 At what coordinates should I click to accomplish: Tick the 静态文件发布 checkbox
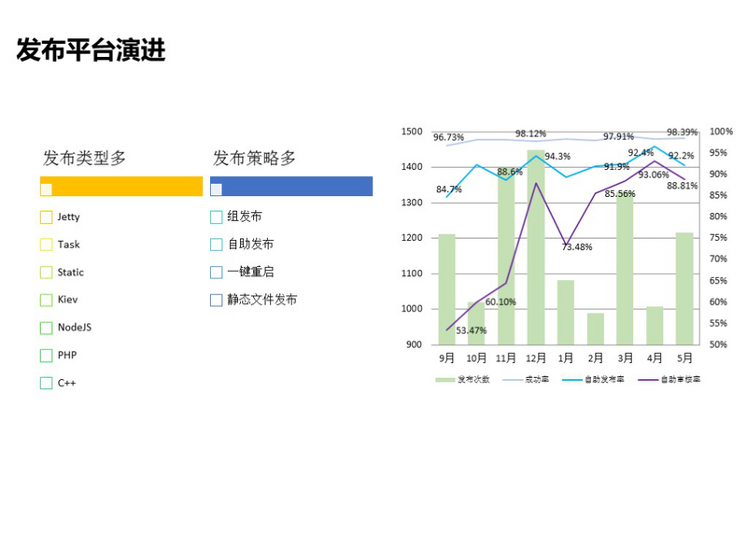(x=217, y=300)
